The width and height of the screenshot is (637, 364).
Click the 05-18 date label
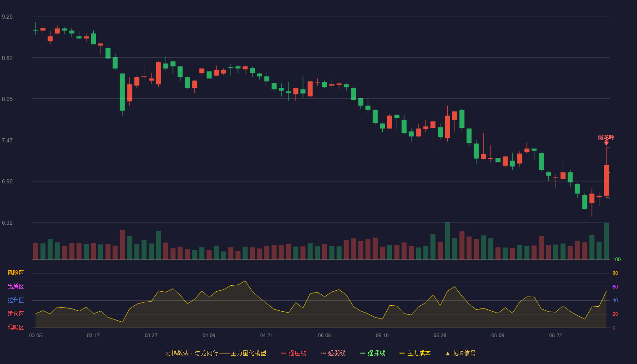tap(382, 335)
